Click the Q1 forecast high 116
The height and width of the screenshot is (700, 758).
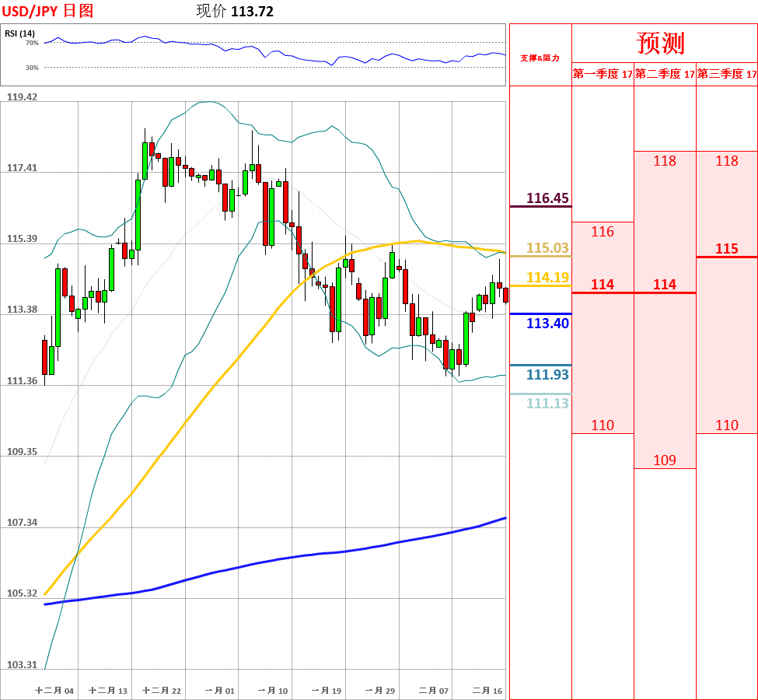coord(603,232)
